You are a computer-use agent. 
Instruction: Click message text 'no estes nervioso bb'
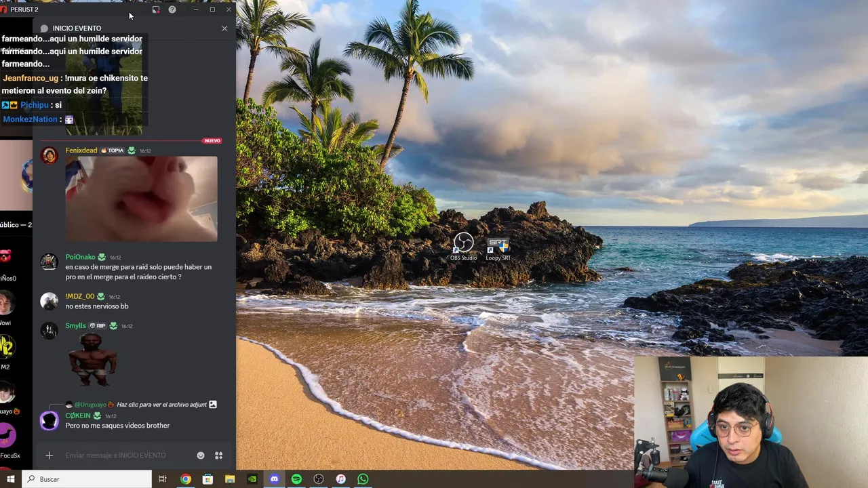point(97,306)
